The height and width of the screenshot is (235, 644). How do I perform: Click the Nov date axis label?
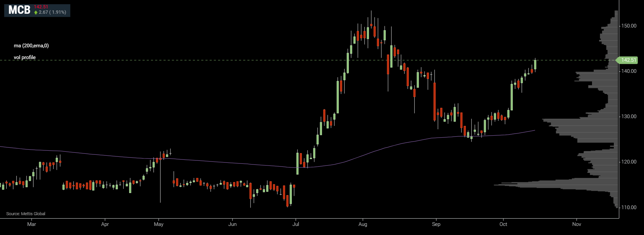coord(577,224)
